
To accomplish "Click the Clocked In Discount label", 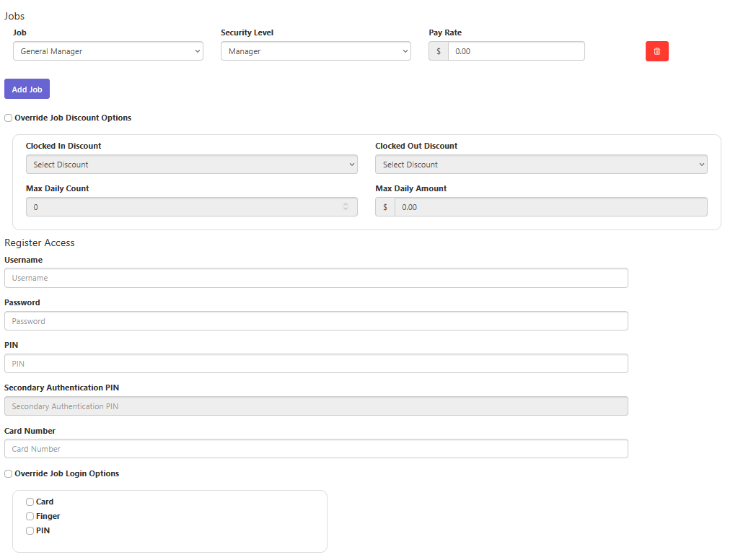I will [63, 146].
